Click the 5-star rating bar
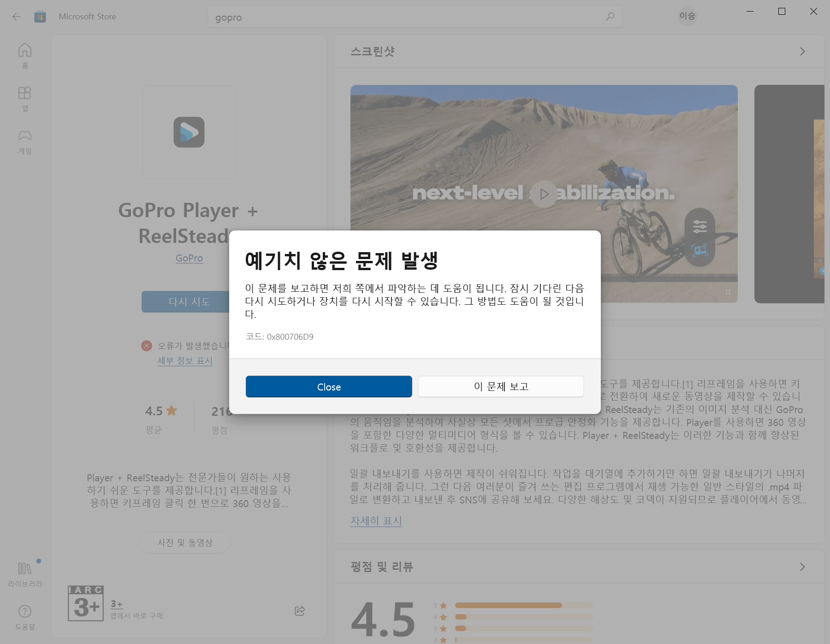 click(524, 605)
